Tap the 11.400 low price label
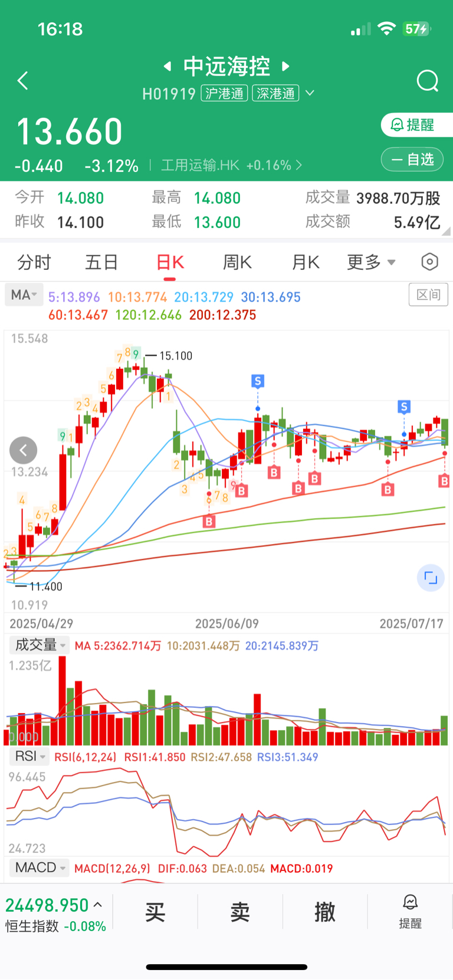The image size is (453, 980). coord(45,586)
